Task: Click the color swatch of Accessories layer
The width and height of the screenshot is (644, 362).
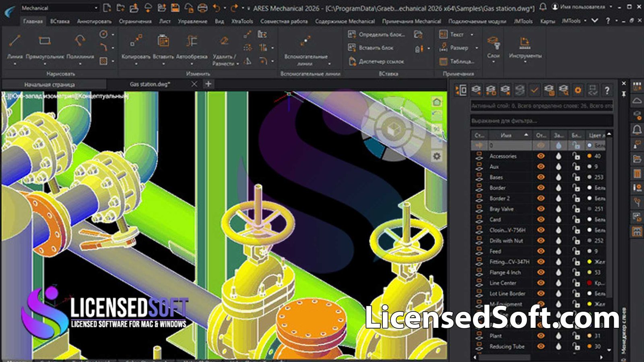Action: pyautogui.click(x=589, y=156)
